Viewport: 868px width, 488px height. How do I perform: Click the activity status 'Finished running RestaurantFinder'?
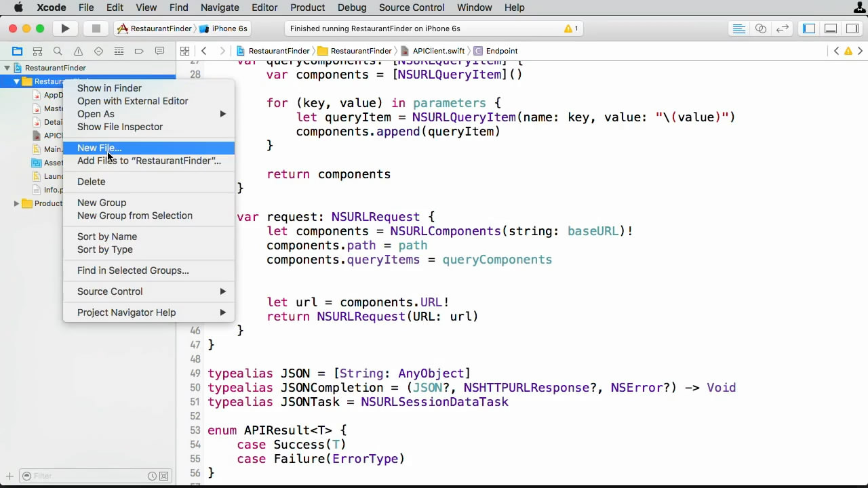point(375,28)
